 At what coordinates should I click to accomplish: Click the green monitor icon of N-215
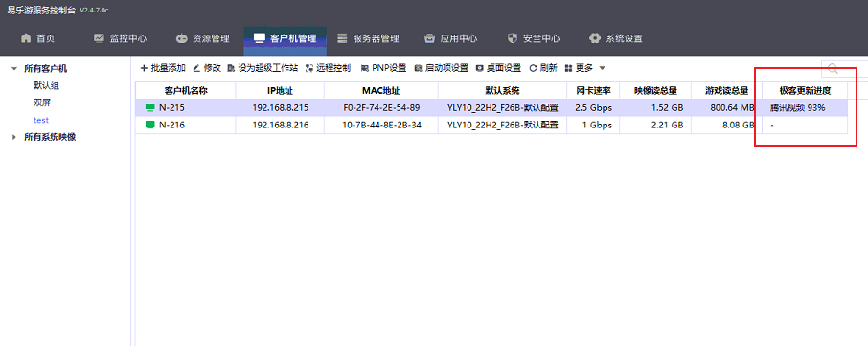tap(149, 108)
